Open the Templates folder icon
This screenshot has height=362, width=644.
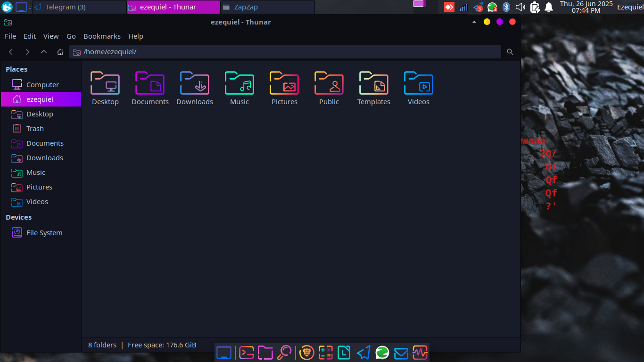374,89
